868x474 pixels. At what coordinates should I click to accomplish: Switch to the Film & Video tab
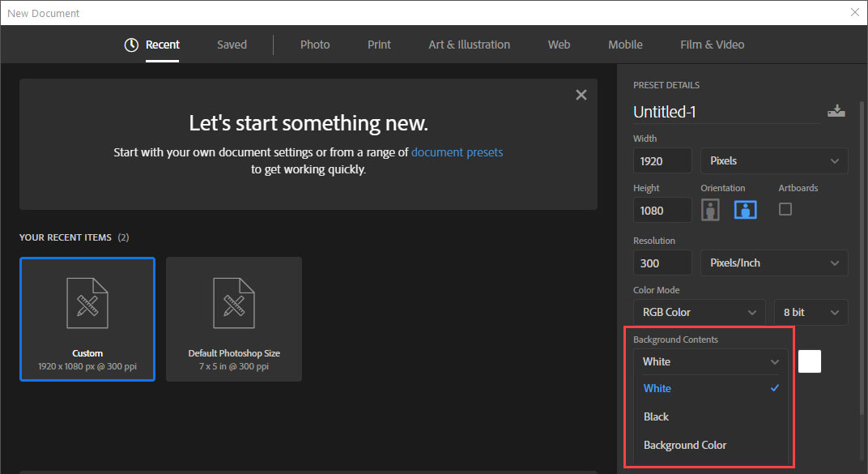coord(712,45)
